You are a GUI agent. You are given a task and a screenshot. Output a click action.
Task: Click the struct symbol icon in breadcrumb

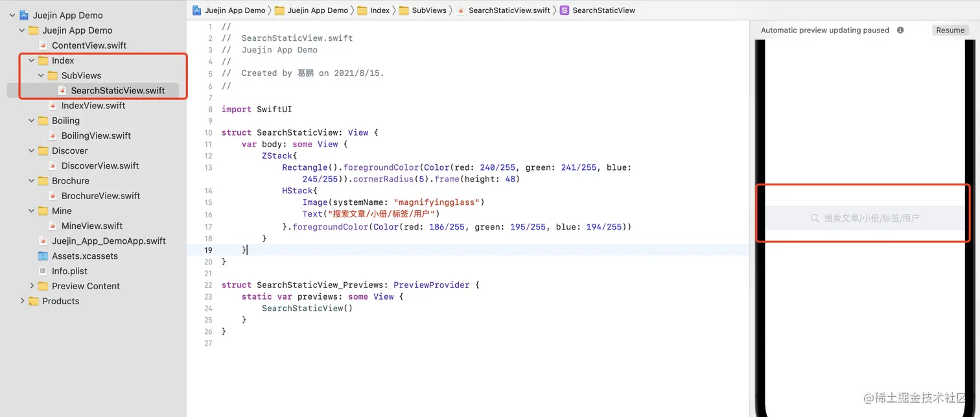tap(565, 10)
